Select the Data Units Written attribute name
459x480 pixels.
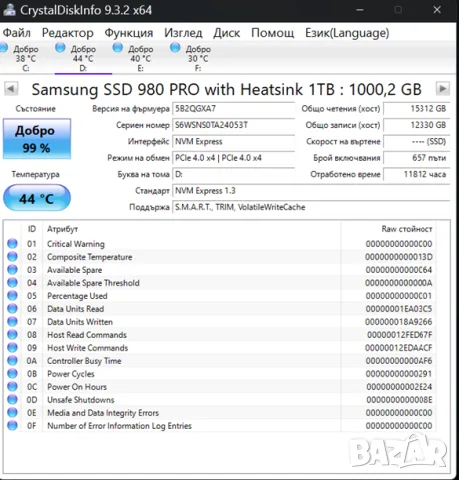(x=80, y=322)
